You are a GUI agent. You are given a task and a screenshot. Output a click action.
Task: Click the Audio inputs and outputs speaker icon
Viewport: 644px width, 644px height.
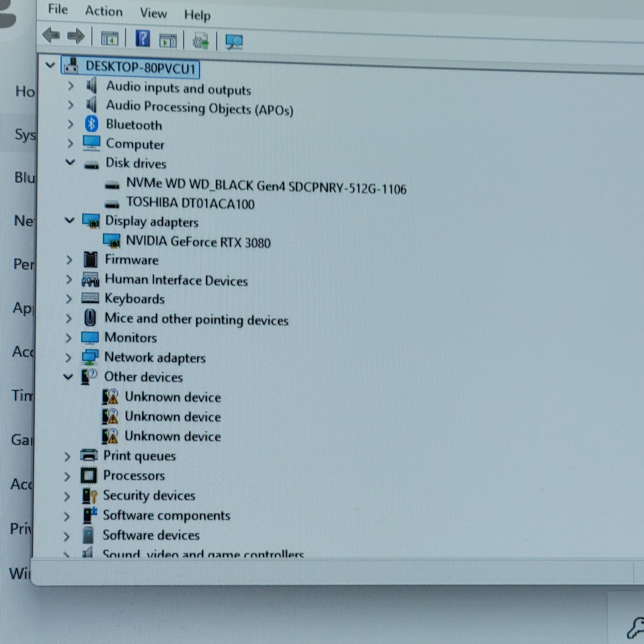coord(91,85)
